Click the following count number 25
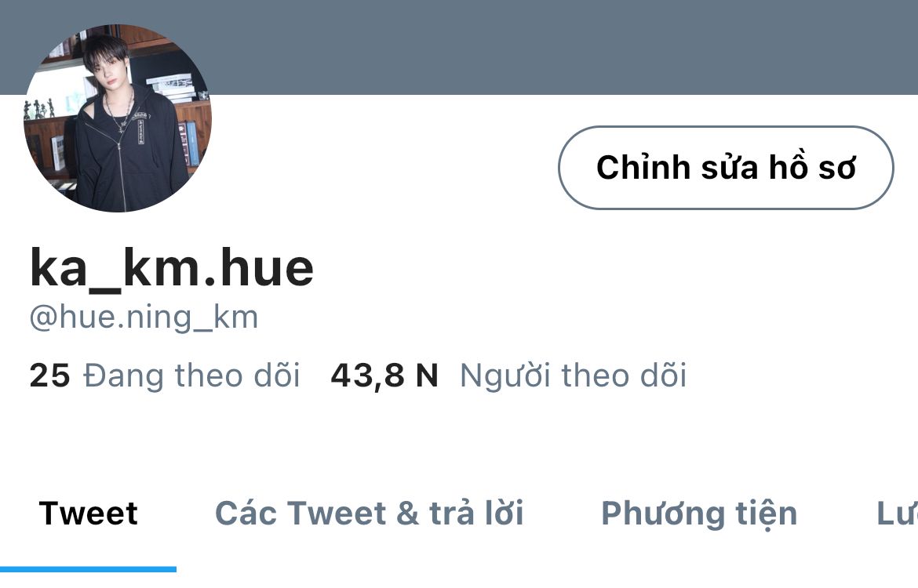Image resolution: width=918 pixels, height=588 pixels. 49,375
